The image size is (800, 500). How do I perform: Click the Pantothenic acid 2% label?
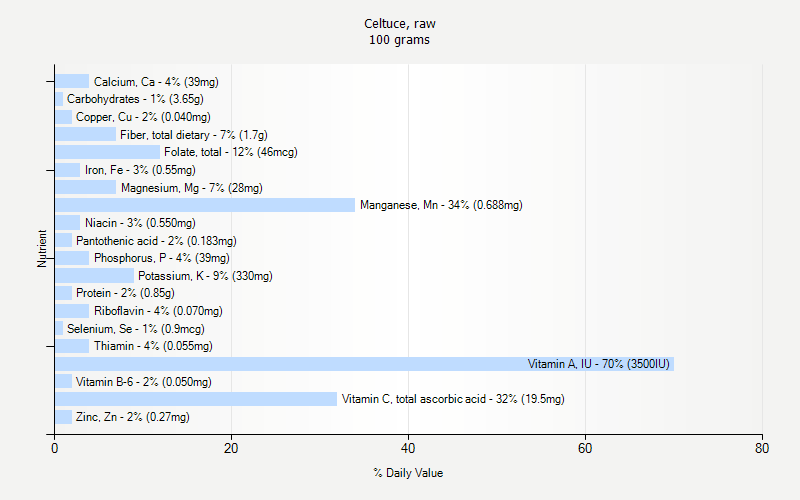156,241
